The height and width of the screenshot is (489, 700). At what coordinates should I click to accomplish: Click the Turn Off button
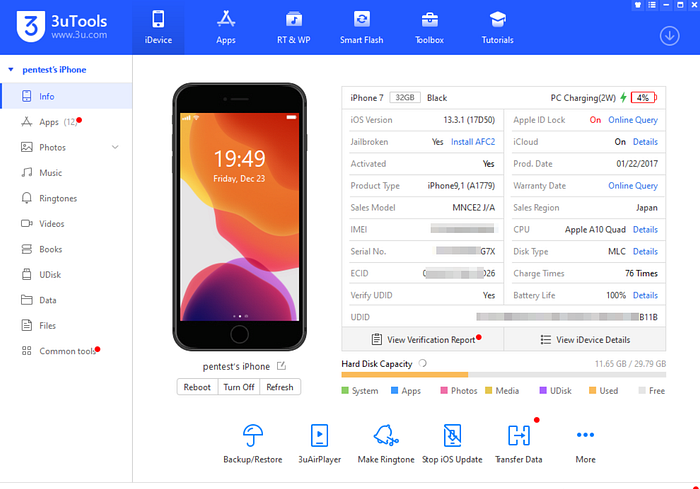(x=239, y=387)
